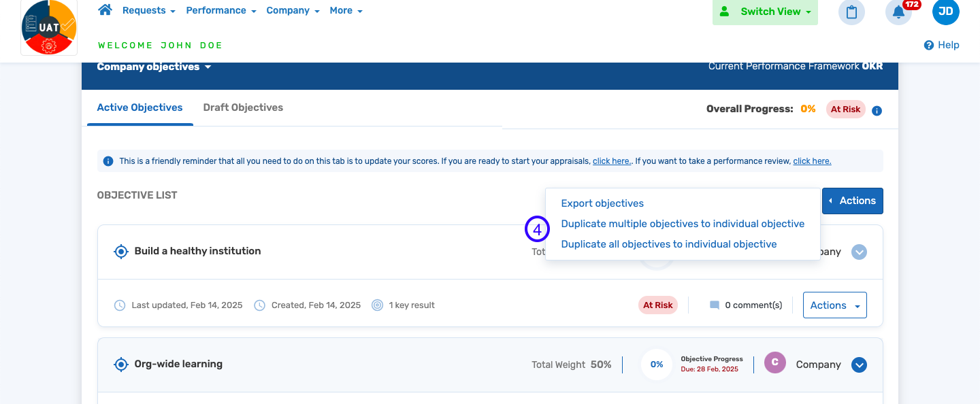The width and height of the screenshot is (980, 404).
Task: Open notifications via the bell icon
Action: [897, 12]
